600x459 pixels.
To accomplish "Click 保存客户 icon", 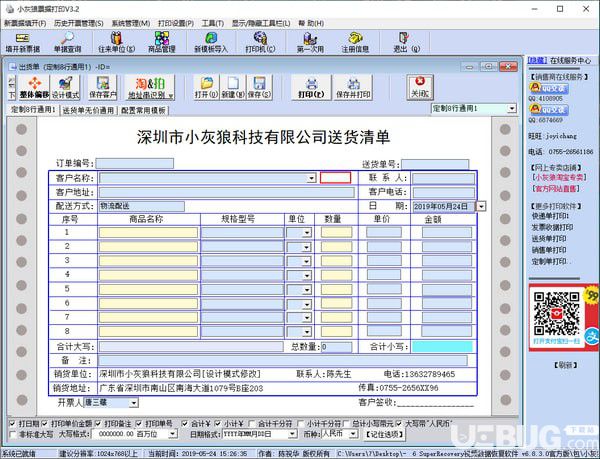I will tap(103, 88).
